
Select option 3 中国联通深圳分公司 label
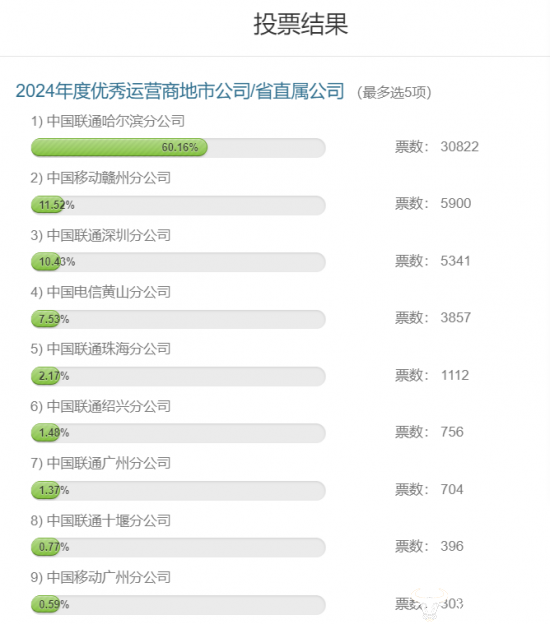[101, 235]
